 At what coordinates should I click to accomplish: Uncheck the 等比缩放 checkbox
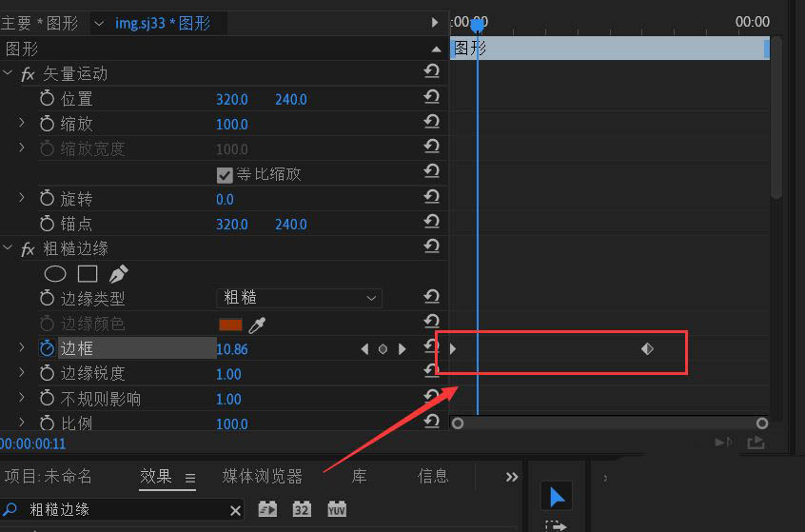tap(225, 175)
